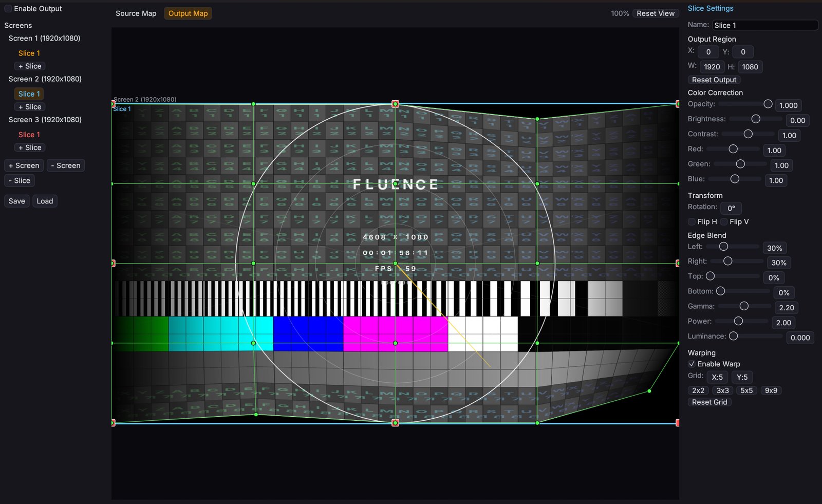Viewport: 822px width, 504px height.
Task: Switch to the Output Map tab
Action: pyautogui.click(x=188, y=13)
